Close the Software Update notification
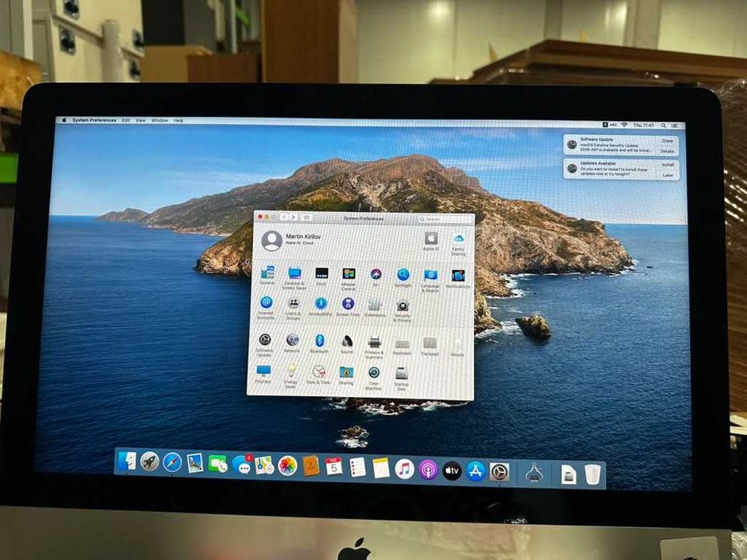Screen dimensions: 747x560 pyautogui.click(x=667, y=141)
